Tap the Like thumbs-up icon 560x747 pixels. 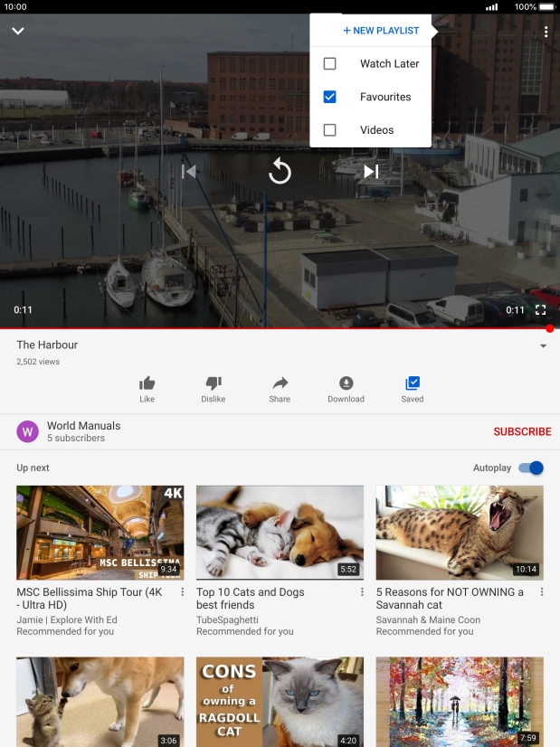(147, 383)
